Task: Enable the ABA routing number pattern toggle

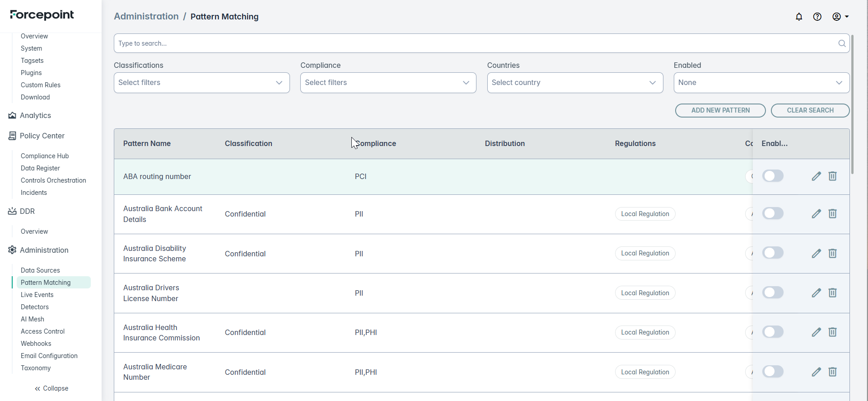Action: pyautogui.click(x=773, y=176)
